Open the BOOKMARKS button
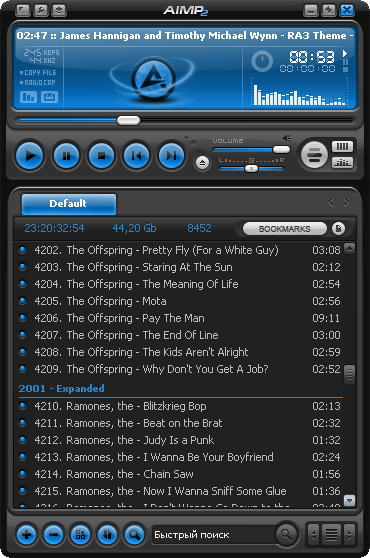This screenshot has width=370, height=558. coord(285,229)
